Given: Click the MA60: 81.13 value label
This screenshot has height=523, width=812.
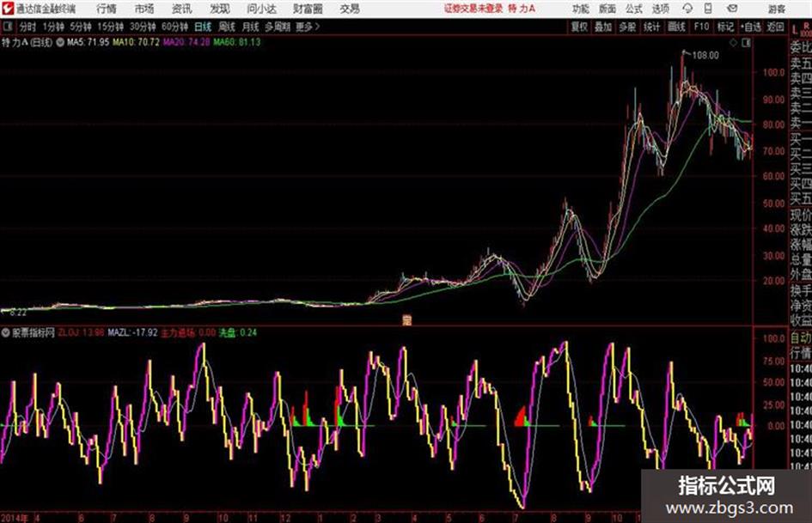Looking at the screenshot, I should 236,42.
